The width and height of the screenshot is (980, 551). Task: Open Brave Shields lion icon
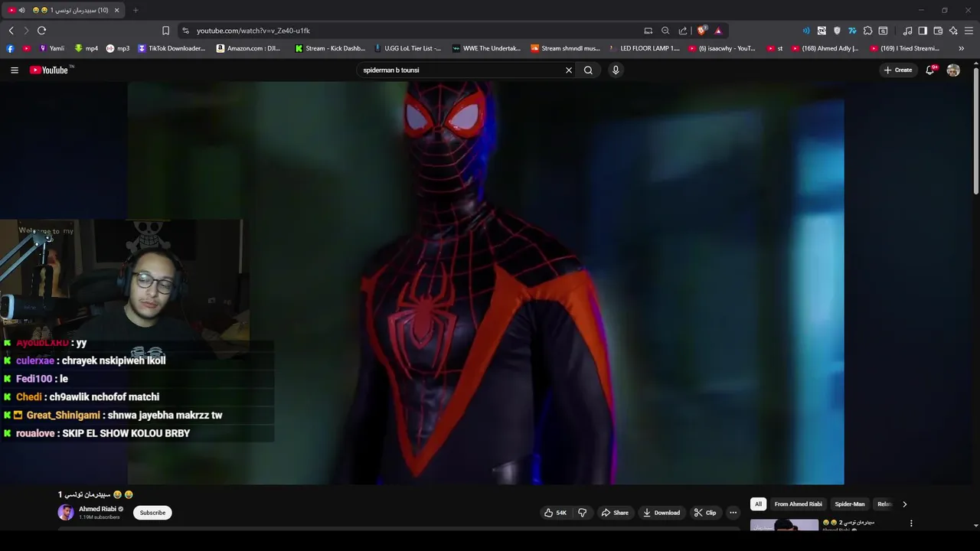(701, 31)
